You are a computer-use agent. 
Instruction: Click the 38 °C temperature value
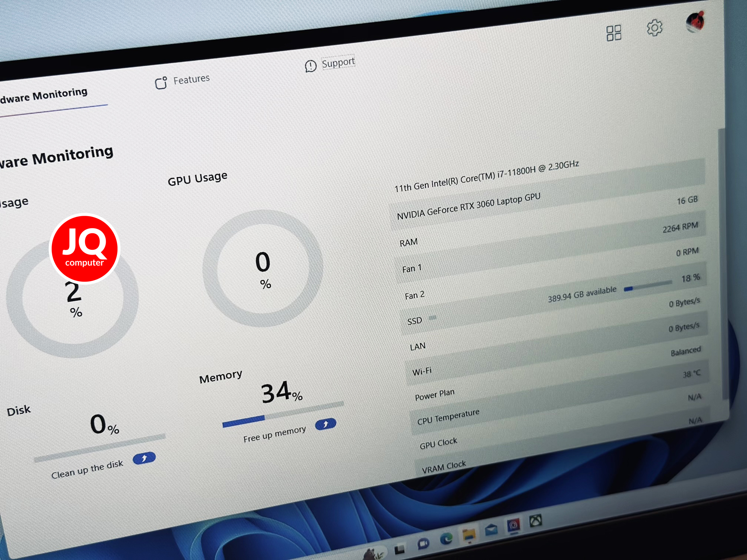click(x=692, y=374)
